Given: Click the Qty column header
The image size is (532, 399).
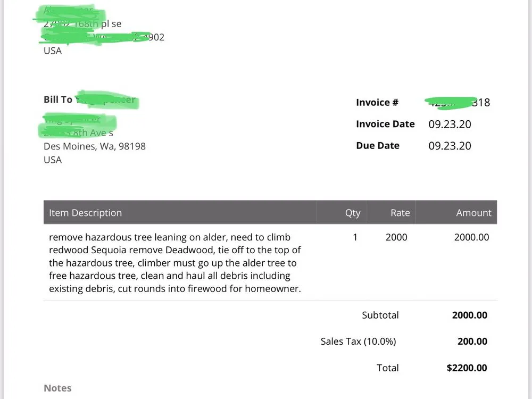Looking at the screenshot, I should click(x=353, y=213).
